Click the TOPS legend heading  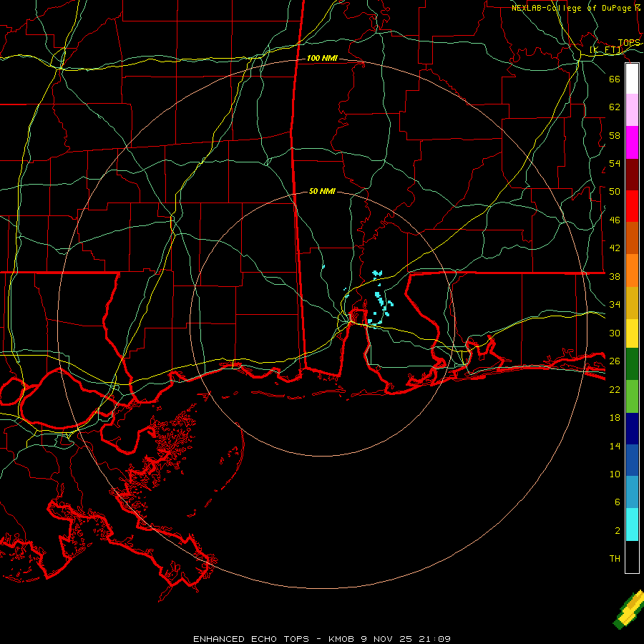pyautogui.click(x=629, y=43)
